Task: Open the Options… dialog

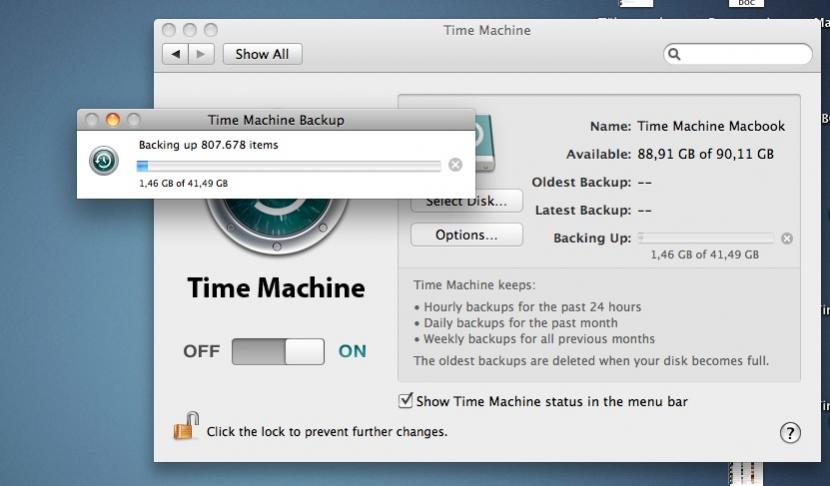Action: (466, 235)
